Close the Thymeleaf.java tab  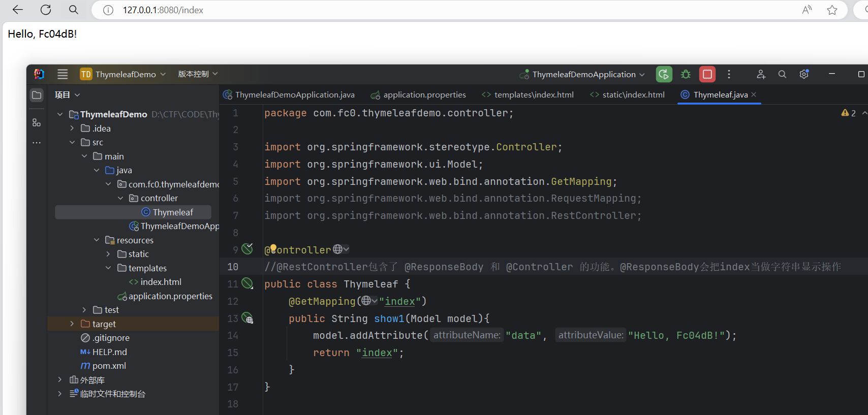point(754,94)
